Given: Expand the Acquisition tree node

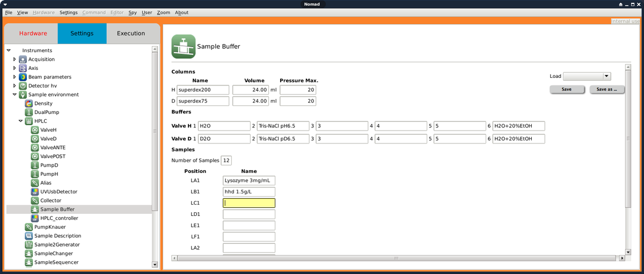Looking at the screenshot, I should pyautogui.click(x=15, y=60).
